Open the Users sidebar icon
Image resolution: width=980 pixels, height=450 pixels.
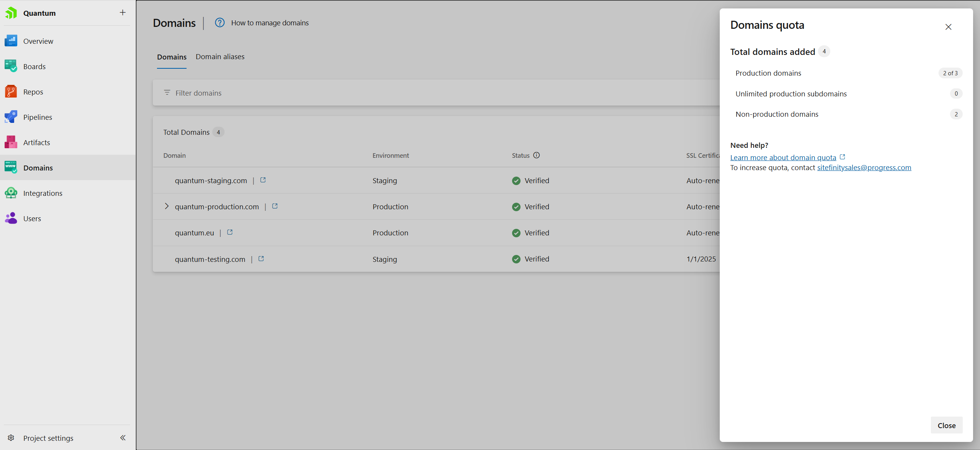click(11, 218)
